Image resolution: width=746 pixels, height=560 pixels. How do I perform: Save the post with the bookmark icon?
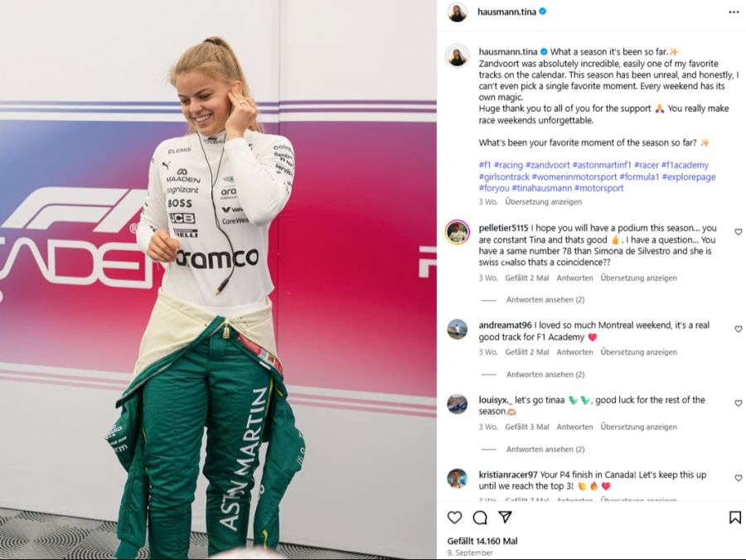click(735, 517)
